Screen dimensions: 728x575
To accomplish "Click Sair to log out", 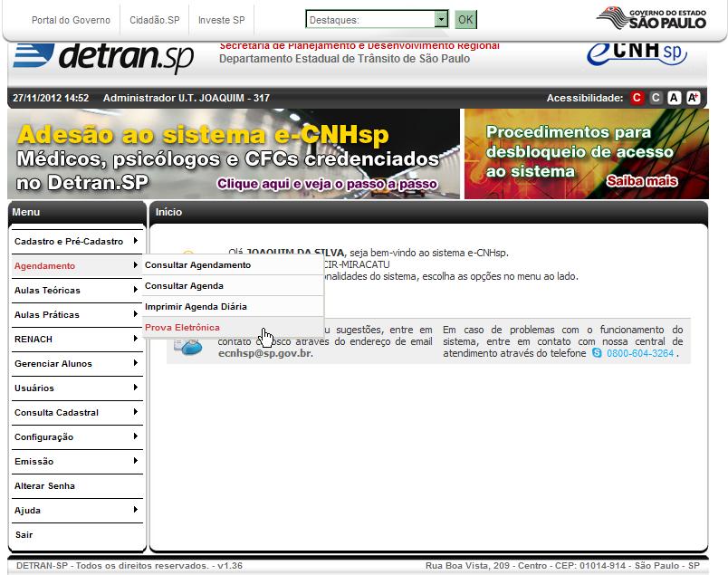I will (x=77, y=534).
